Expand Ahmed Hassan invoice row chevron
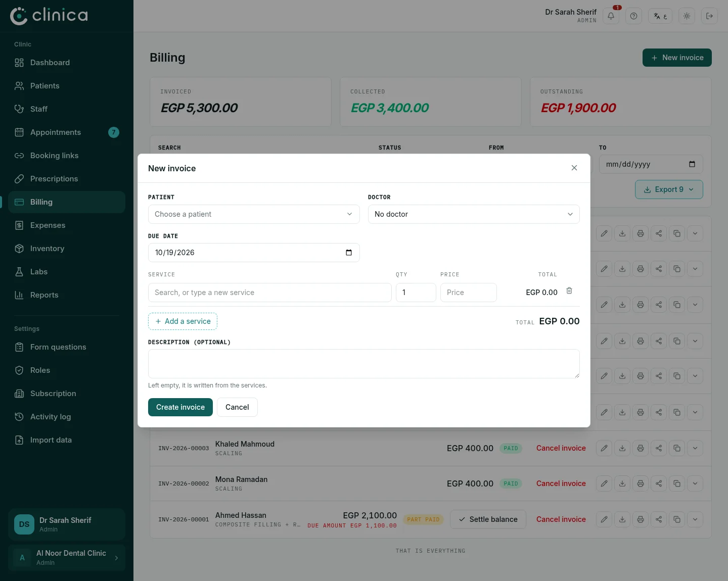 point(695,519)
